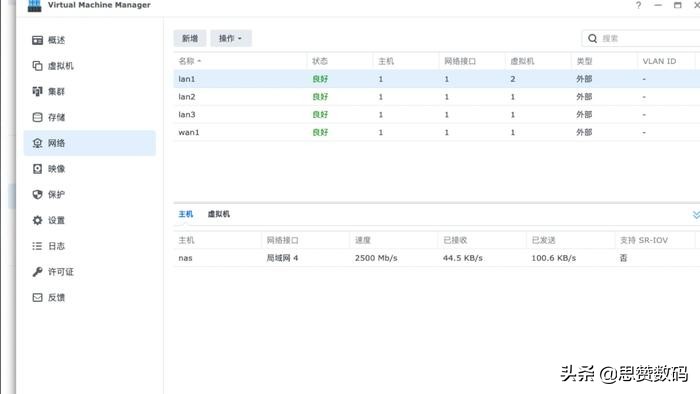Click the 存储 storage sidebar icon

click(x=38, y=117)
